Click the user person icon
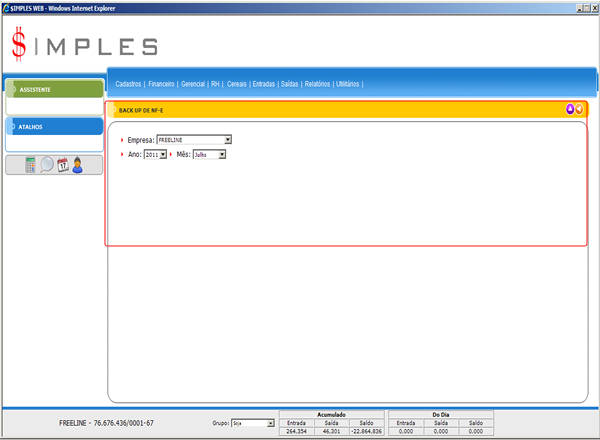Screen dimensions: 600x440 coord(77,165)
